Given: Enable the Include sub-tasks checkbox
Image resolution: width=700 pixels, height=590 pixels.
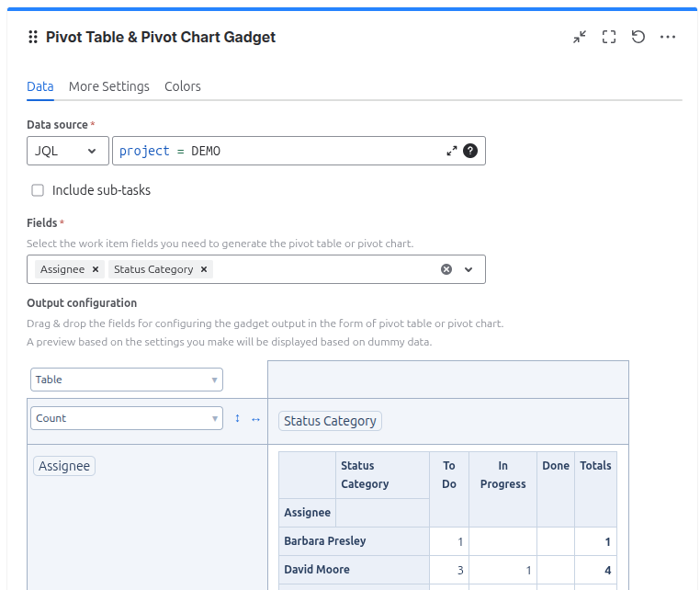Looking at the screenshot, I should coord(38,190).
